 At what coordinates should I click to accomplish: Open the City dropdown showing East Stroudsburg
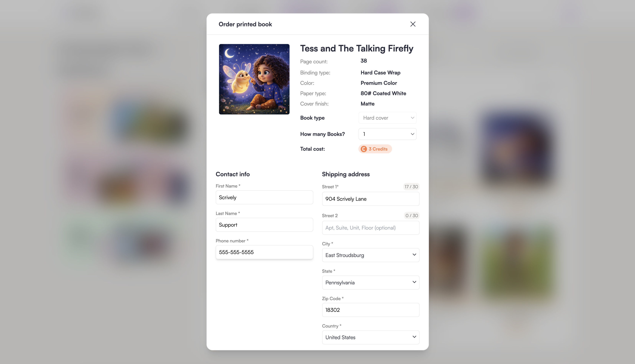tap(371, 255)
